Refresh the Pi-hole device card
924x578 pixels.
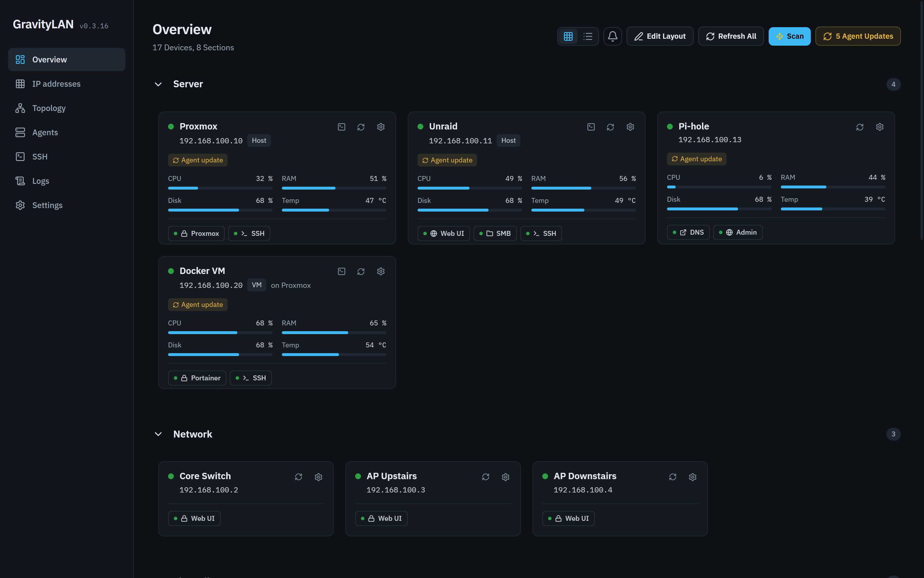click(860, 127)
